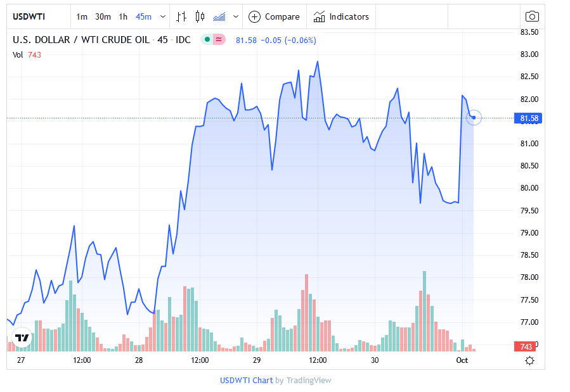This screenshot has width=570, height=392.
Task: Click the blue 81.58 price axis label
Action: [x=528, y=118]
